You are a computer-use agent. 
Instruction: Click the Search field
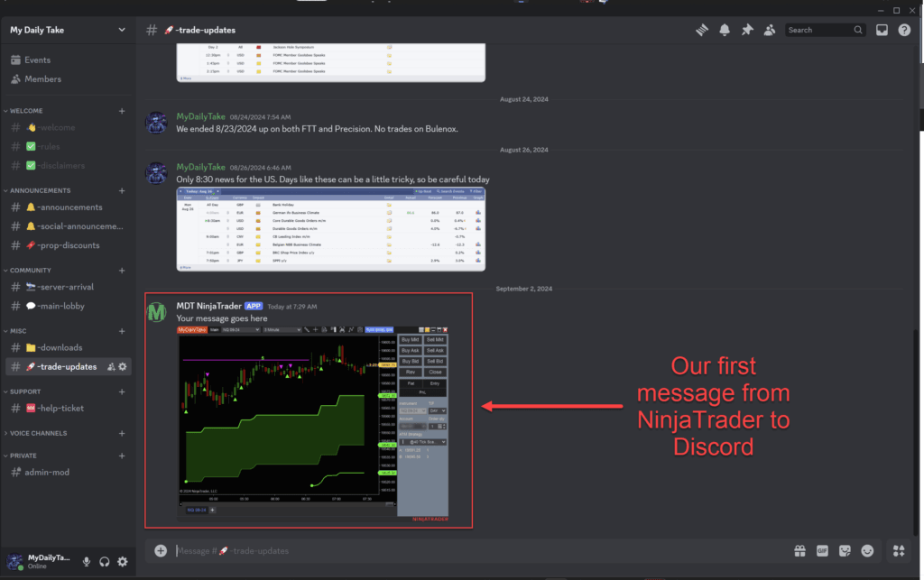[x=825, y=30]
